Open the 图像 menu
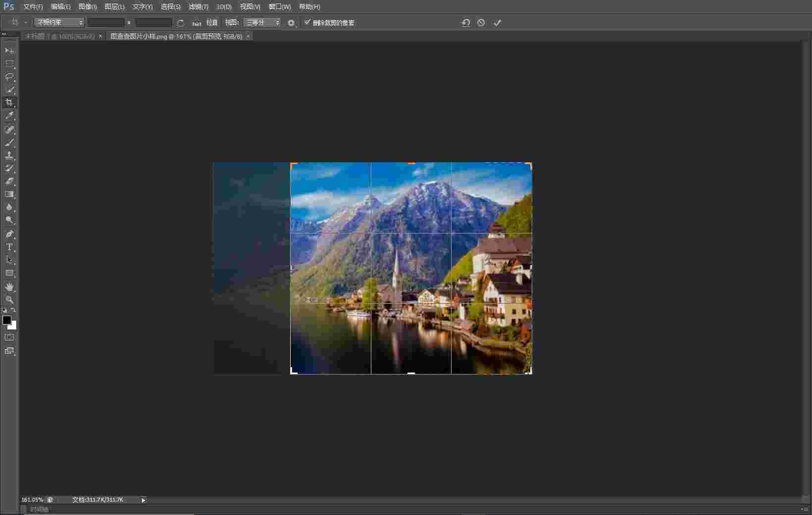This screenshot has width=812, height=515. pyautogui.click(x=87, y=6)
